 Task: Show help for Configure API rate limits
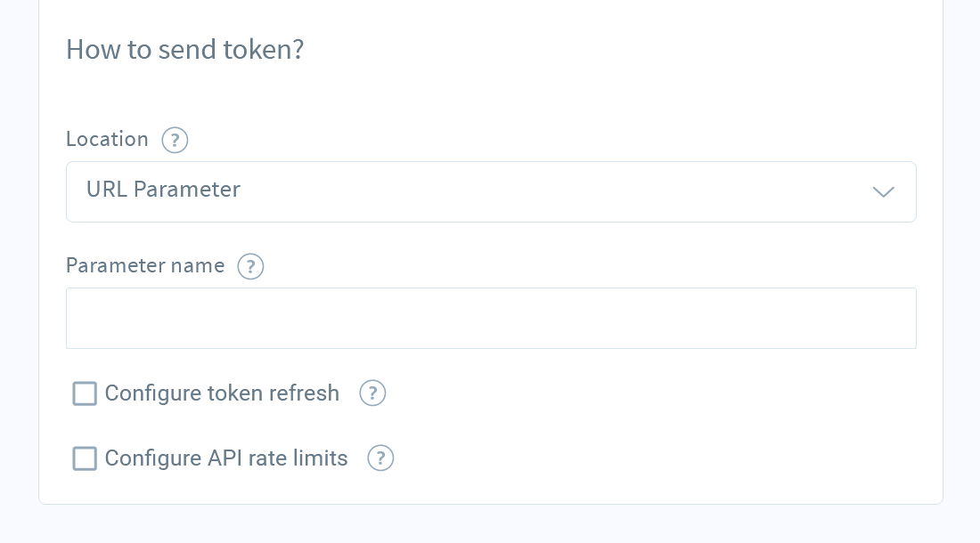click(380, 458)
